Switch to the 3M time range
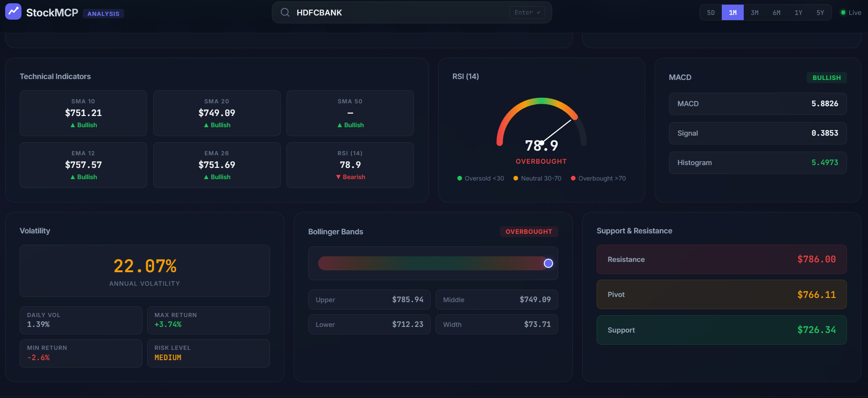 pyautogui.click(x=754, y=13)
